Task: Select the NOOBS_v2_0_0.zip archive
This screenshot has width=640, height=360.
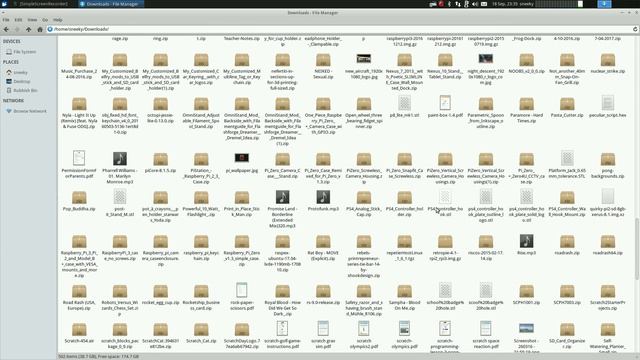Action: pos(527,60)
